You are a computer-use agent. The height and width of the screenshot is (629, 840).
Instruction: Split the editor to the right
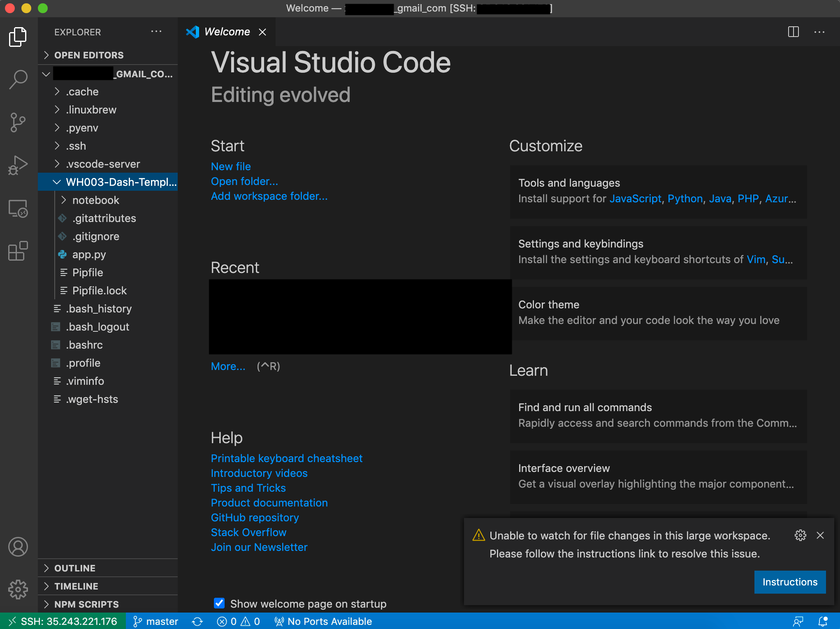pos(794,32)
